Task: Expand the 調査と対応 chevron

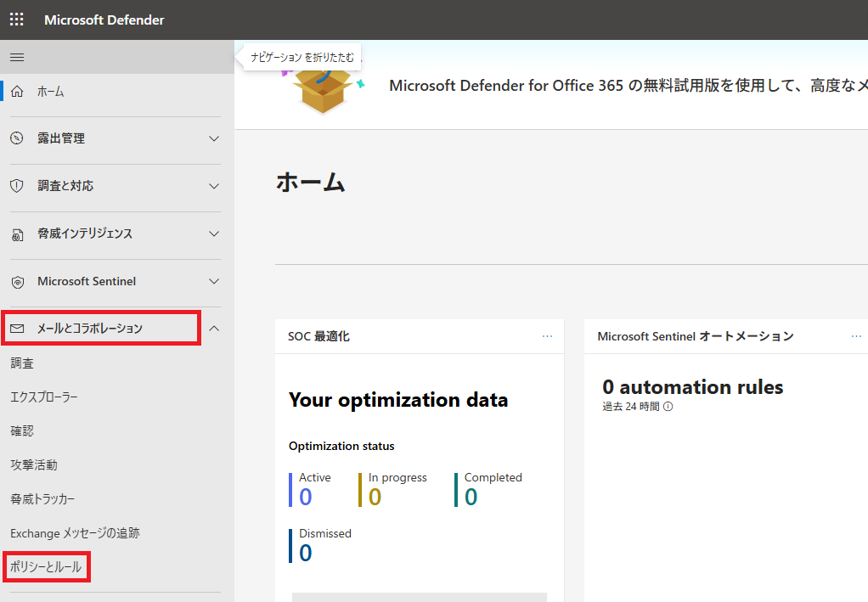Action: (x=214, y=186)
